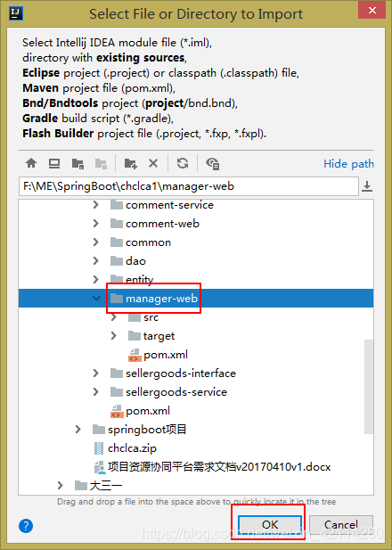Toggle Show Hidden Files and Directories icon
The width and height of the screenshot is (392, 550).
(212, 163)
